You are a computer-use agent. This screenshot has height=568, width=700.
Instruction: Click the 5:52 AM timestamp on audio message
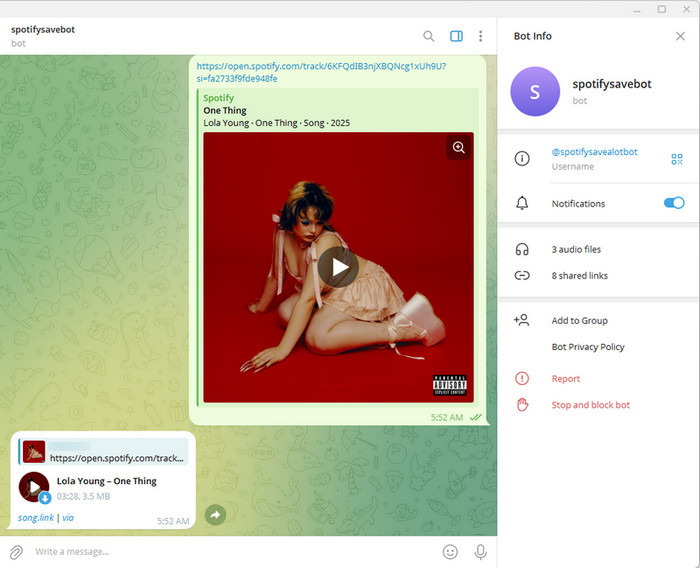coord(173,521)
